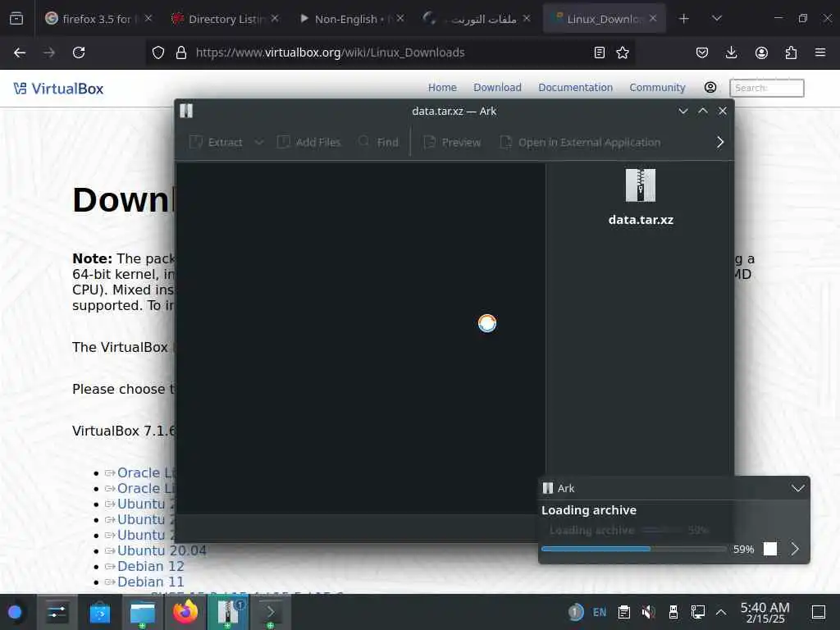Screen dimensions: 840x630
Task: Click the Firefox taskbar icon
Action: click(x=185, y=612)
